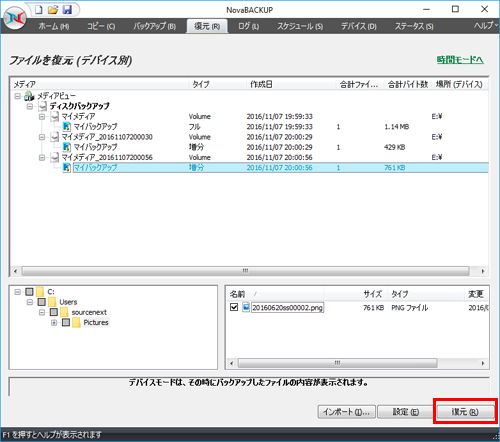Click the backup set icon dated 20:00:56
500x442 pixels.
(67, 167)
